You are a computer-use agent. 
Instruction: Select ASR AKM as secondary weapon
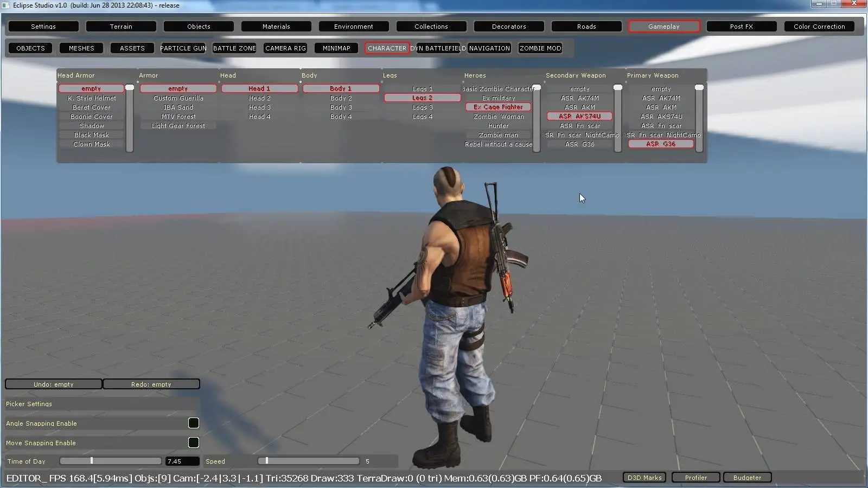pyautogui.click(x=580, y=107)
